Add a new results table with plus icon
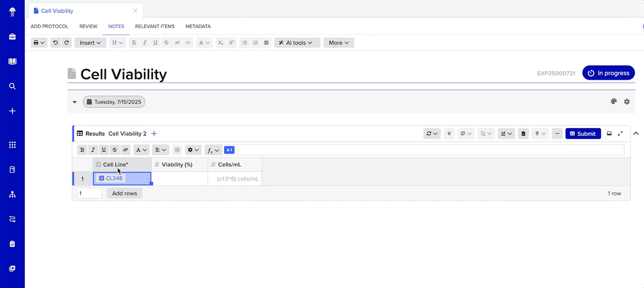644x288 pixels. [x=154, y=134]
